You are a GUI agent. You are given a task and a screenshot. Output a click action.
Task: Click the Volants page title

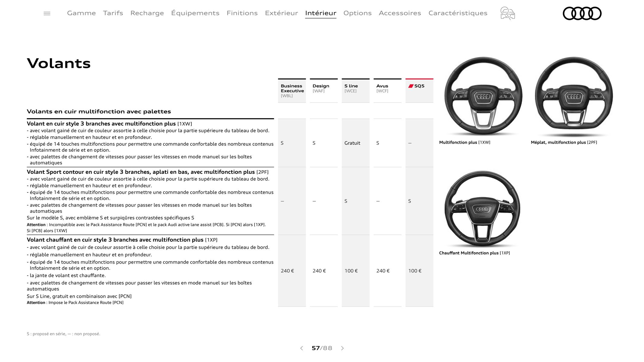click(59, 63)
